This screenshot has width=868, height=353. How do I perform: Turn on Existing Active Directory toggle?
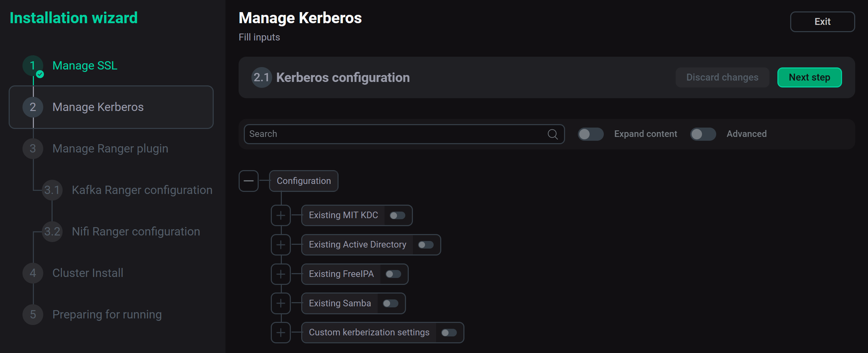tap(426, 245)
